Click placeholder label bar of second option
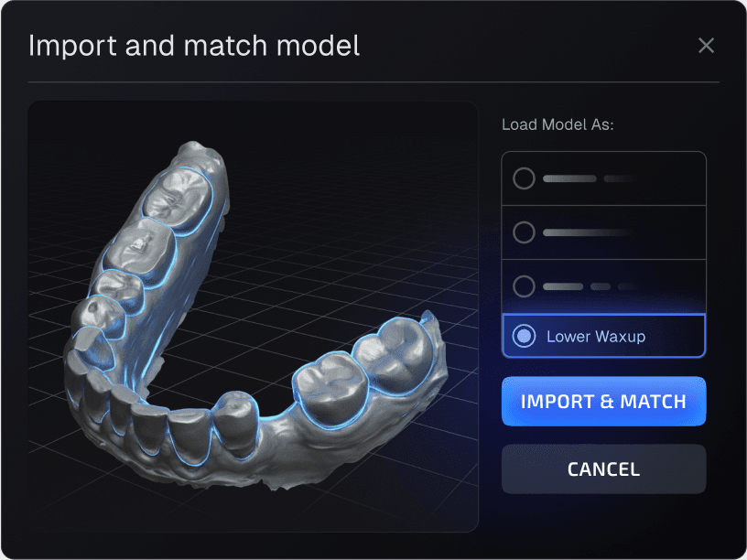747x560 pixels. (589, 232)
